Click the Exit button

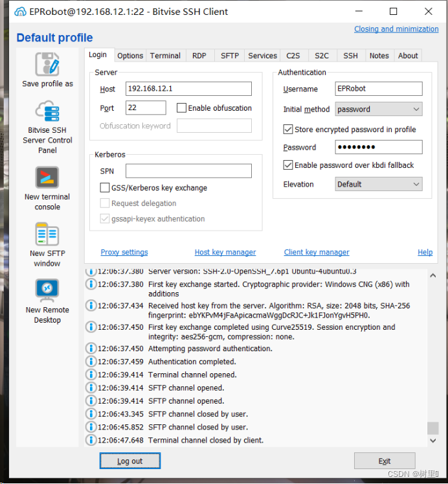pyautogui.click(x=385, y=461)
